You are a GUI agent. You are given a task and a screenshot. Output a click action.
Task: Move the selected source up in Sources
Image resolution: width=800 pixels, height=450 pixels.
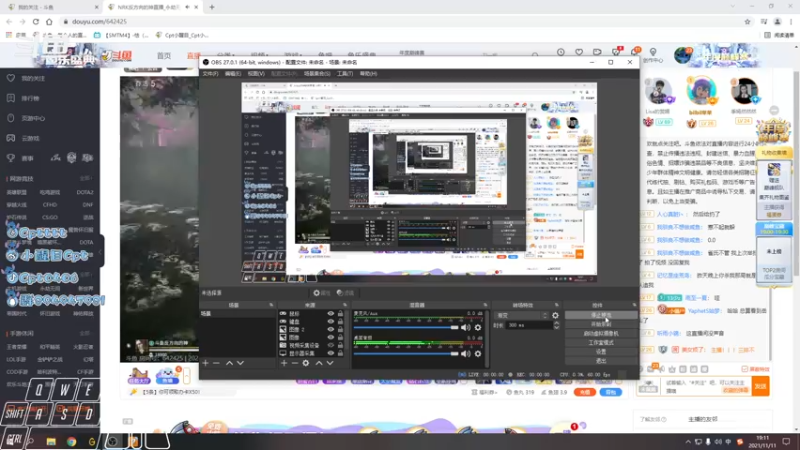319,363
